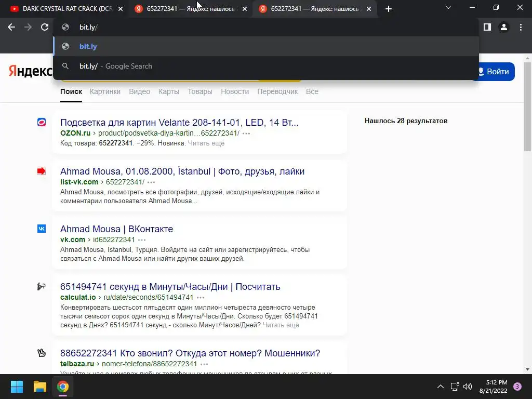Open the Новости tab
Image resolution: width=532 pixels, height=399 pixels.
point(235,91)
